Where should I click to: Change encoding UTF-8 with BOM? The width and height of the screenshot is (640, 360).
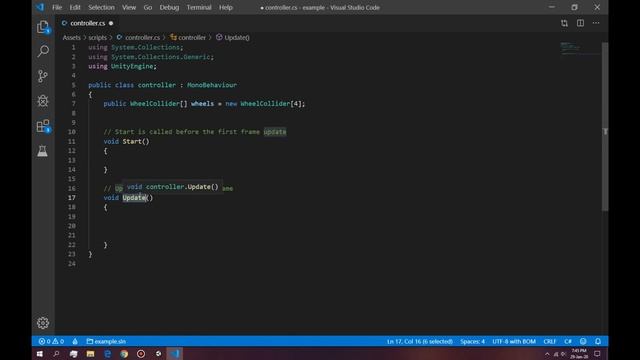click(514, 341)
